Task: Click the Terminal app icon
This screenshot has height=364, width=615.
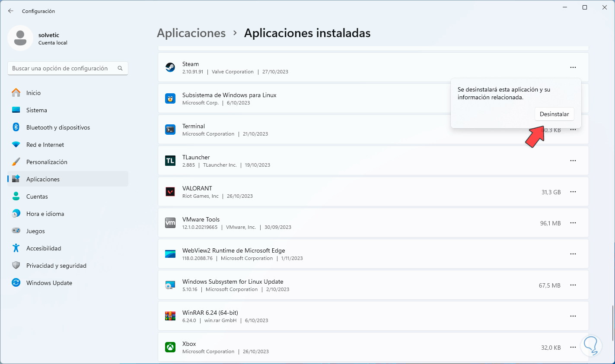Action: point(170,130)
